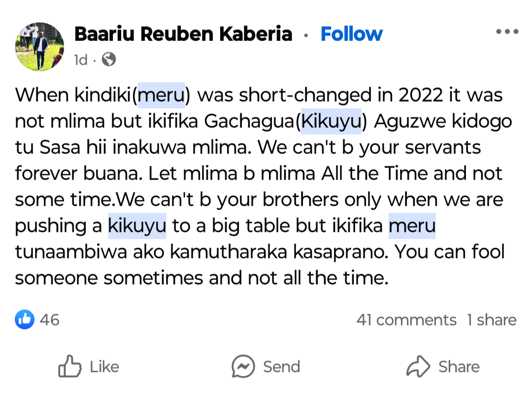Click the globe public audience icon

pos(108,60)
